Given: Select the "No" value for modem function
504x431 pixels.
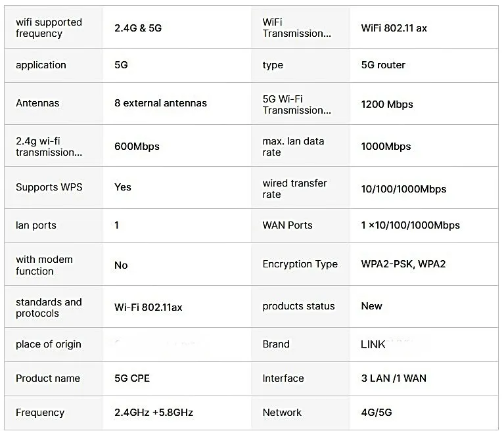Looking at the screenshot, I should [121, 265].
